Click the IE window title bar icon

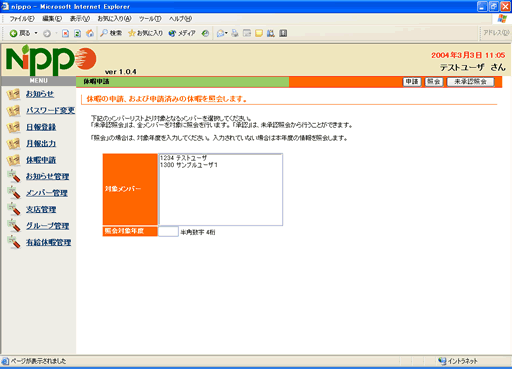pyautogui.click(x=5, y=6)
